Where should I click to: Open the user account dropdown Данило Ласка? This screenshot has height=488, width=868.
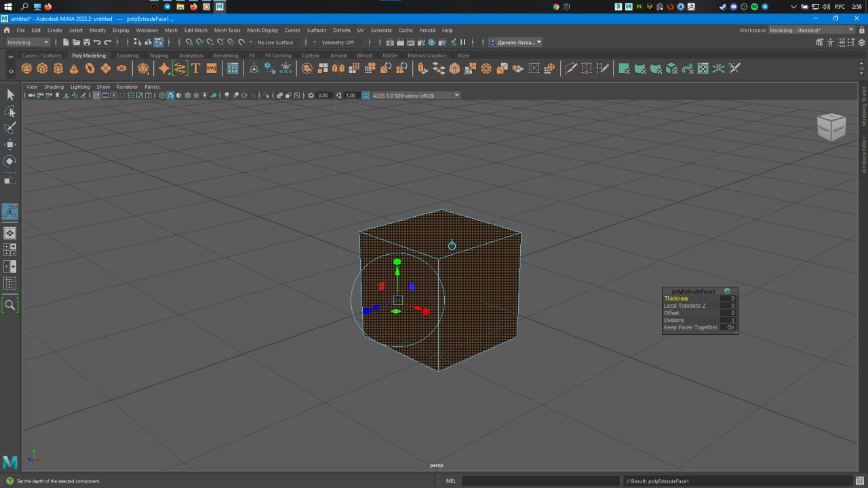[515, 42]
